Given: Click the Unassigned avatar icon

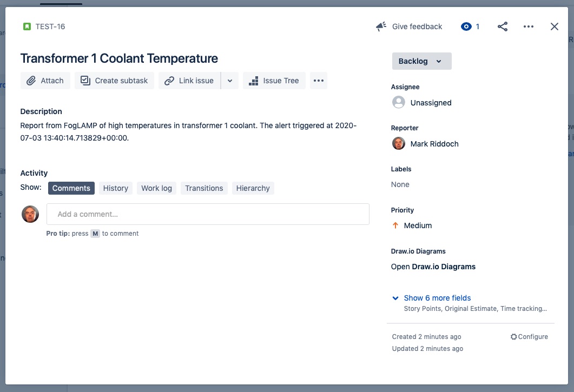Looking at the screenshot, I should tap(399, 102).
